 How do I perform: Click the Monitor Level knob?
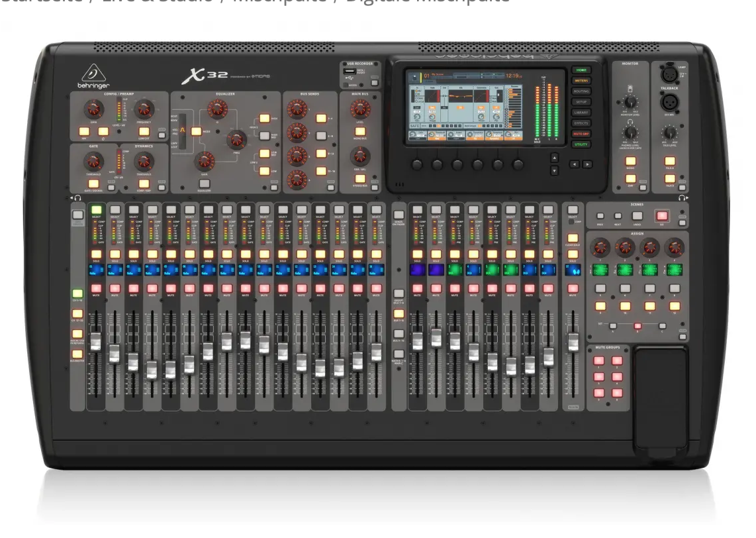630,102
